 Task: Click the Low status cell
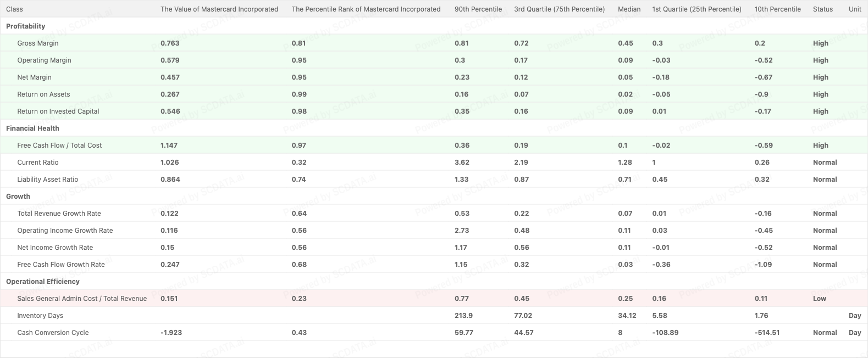tap(820, 299)
